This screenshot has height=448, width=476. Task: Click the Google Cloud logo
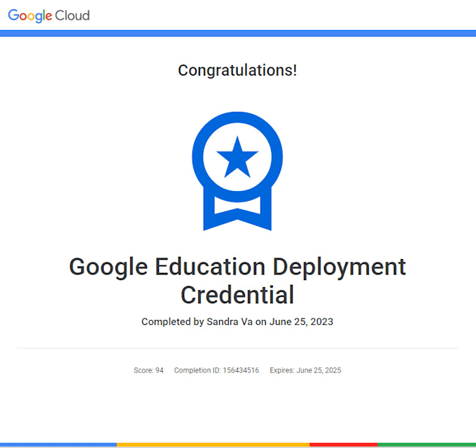pos(49,15)
